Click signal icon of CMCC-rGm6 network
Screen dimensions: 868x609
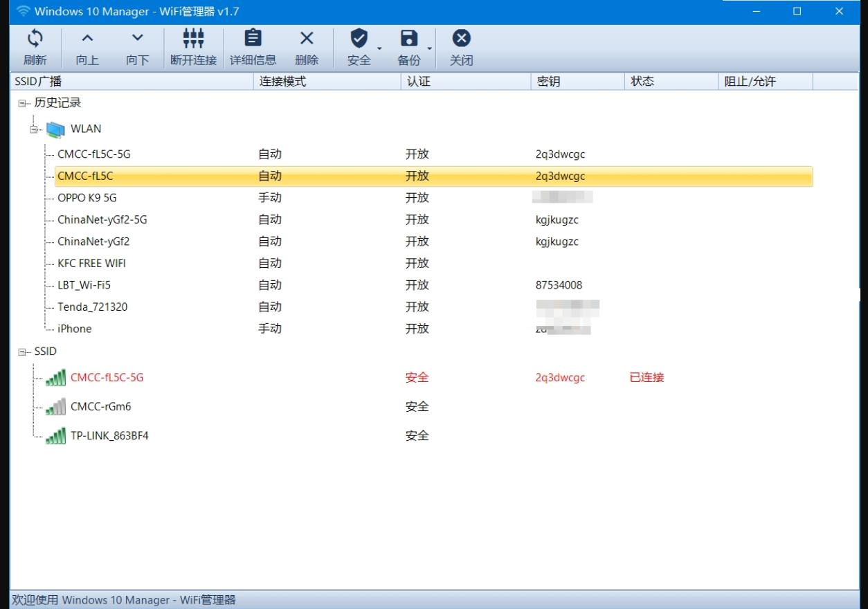tap(56, 407)
